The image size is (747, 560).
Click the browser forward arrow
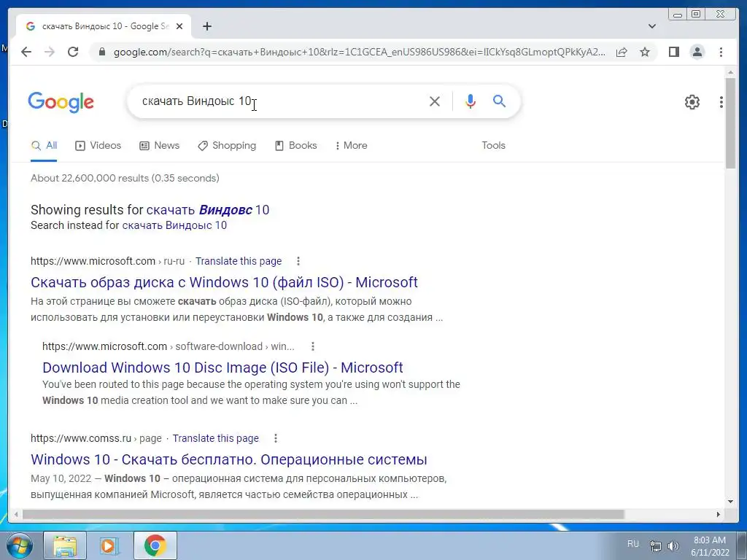pos(50,52)
